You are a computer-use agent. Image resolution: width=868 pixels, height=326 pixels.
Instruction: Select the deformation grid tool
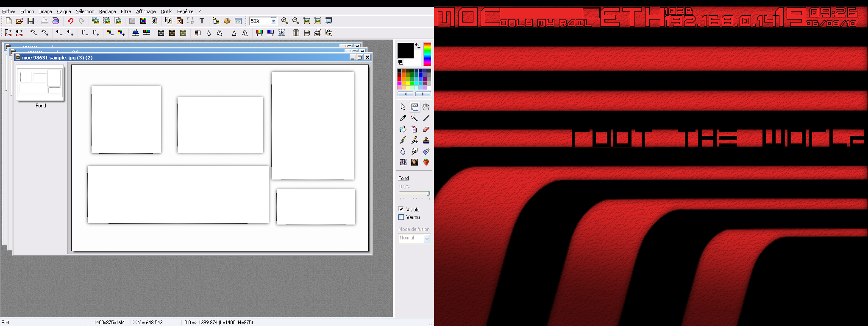click(x=403, y=162)
